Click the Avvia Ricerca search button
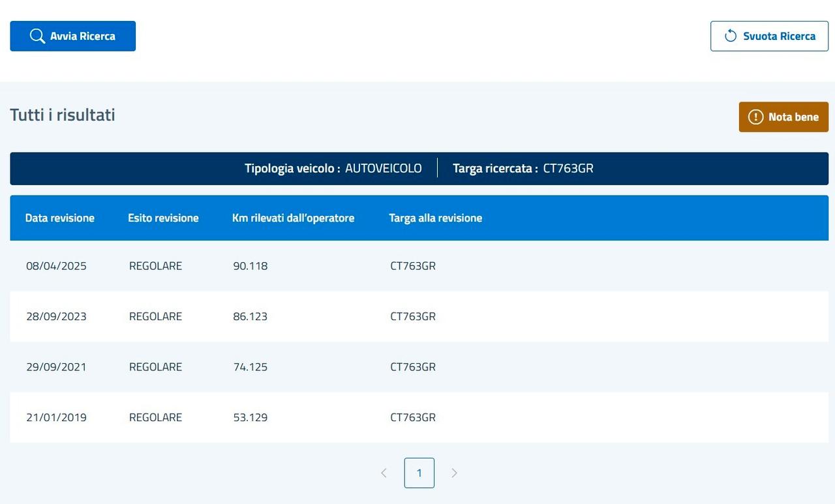This screenshot has height=504, width=835. (72, 36)
